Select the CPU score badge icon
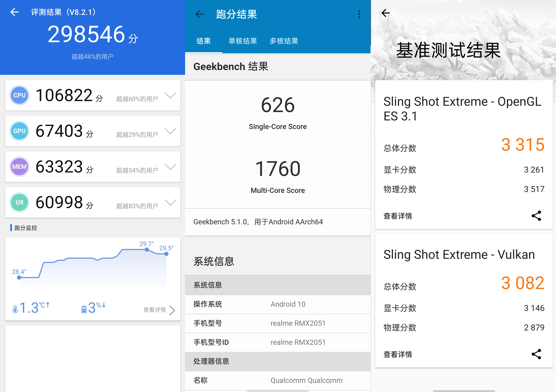Screen dimensions: 556x392 click(x=19, y=95)
